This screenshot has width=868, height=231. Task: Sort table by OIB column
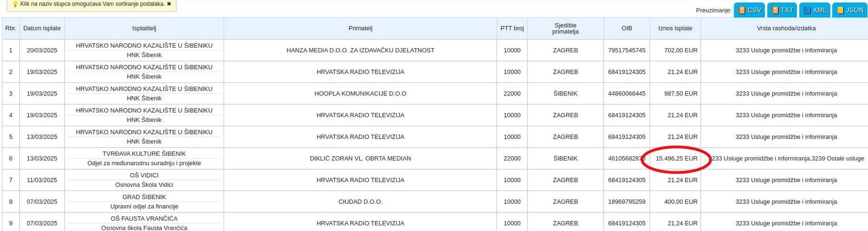tap(626, 29)
